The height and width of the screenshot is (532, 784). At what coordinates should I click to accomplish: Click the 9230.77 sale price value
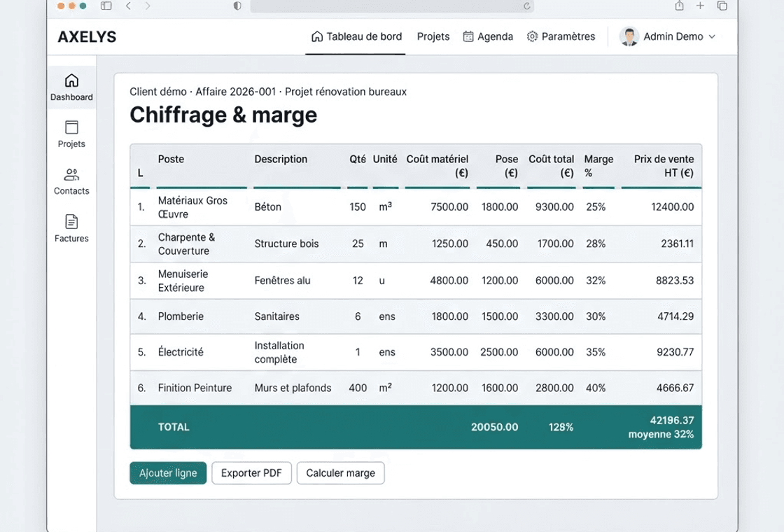675,352
